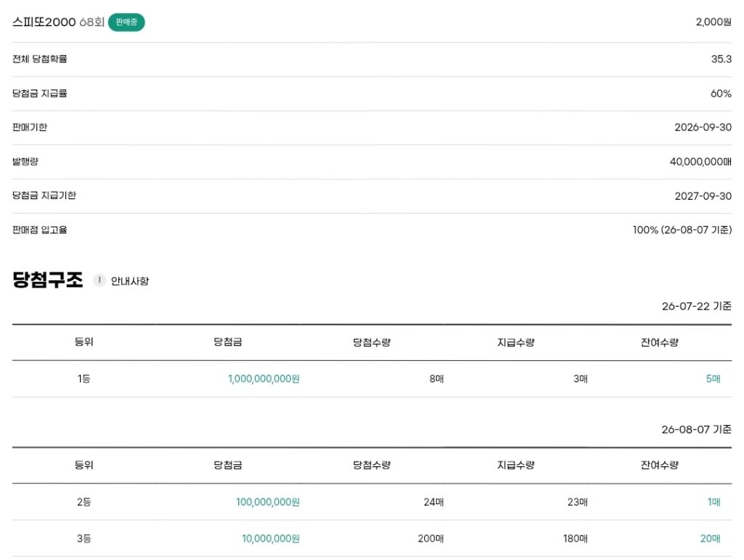
Task: Click the 180매 paid quantity
Action: [x=575, y=539]
